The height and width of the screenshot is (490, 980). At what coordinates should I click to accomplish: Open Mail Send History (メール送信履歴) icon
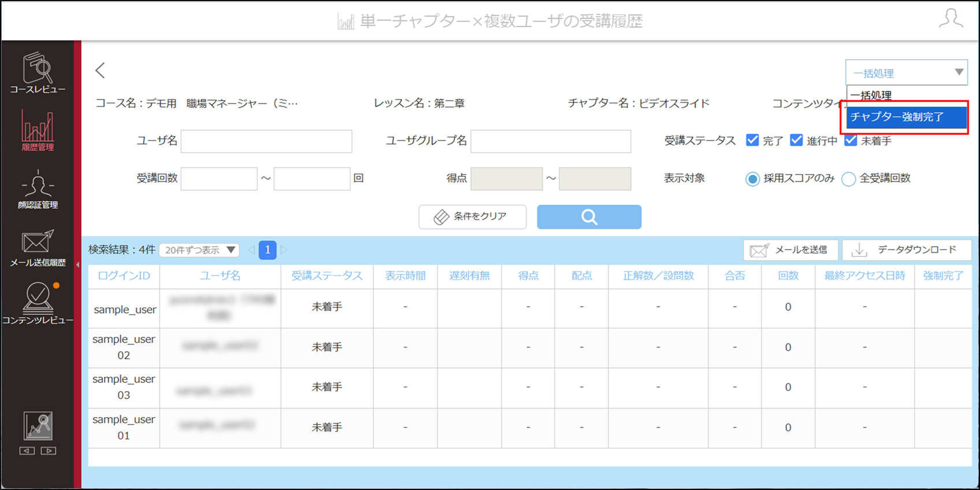(x=38, y=248)
